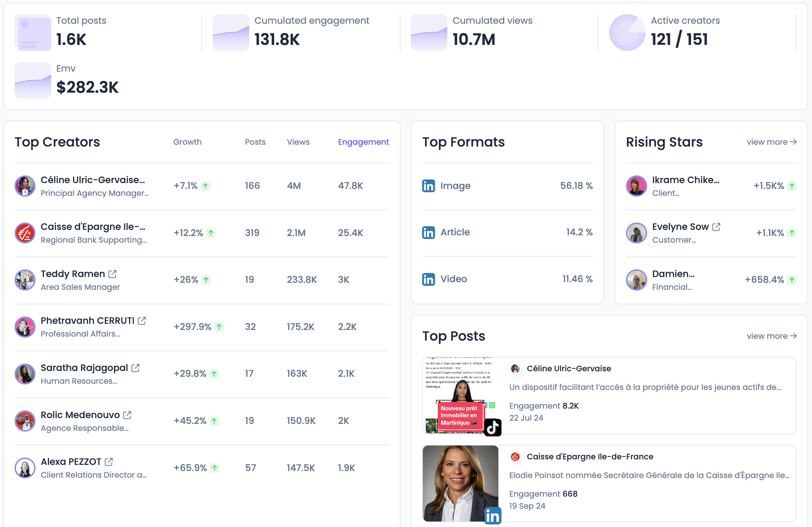Click view more in Top Posts
Screen dimensions: 812x527
pos(771,336)
